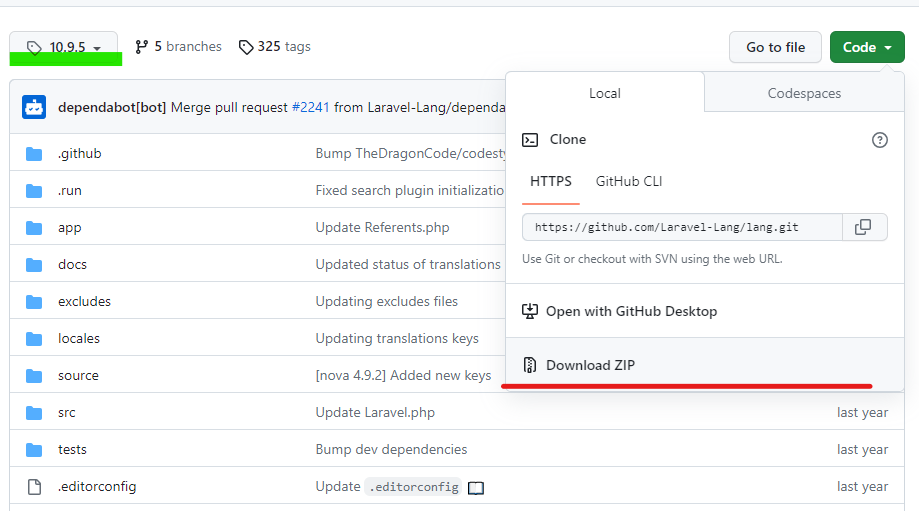Screen dimensions: 919x511
Task: Open the 'Merge pull request' commit message
Action: coord(229,107)
